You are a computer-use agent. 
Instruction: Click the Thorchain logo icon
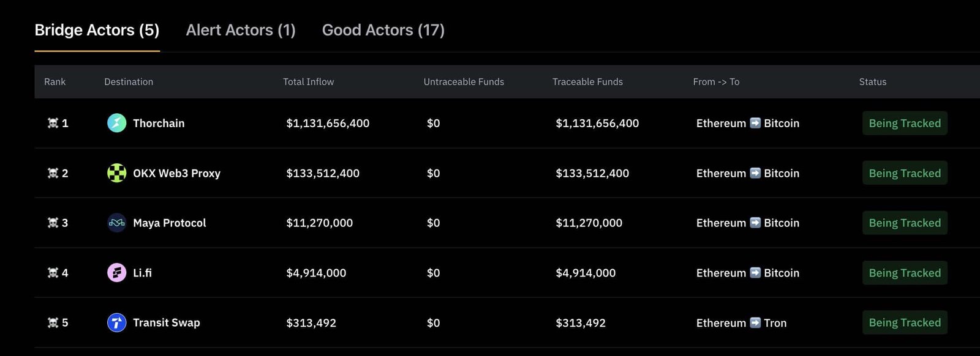[116, 123]
